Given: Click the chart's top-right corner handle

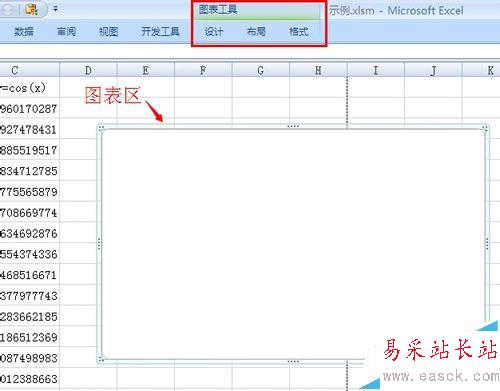Looking at the screenshot, I should pos(485,128).
